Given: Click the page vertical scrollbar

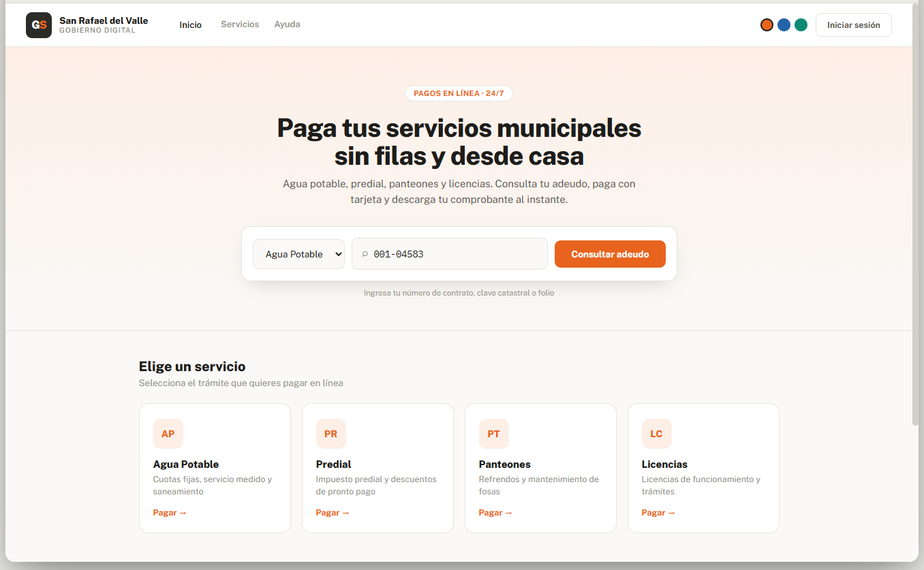Looking at the screenshot, I should (x=915, y=215).
